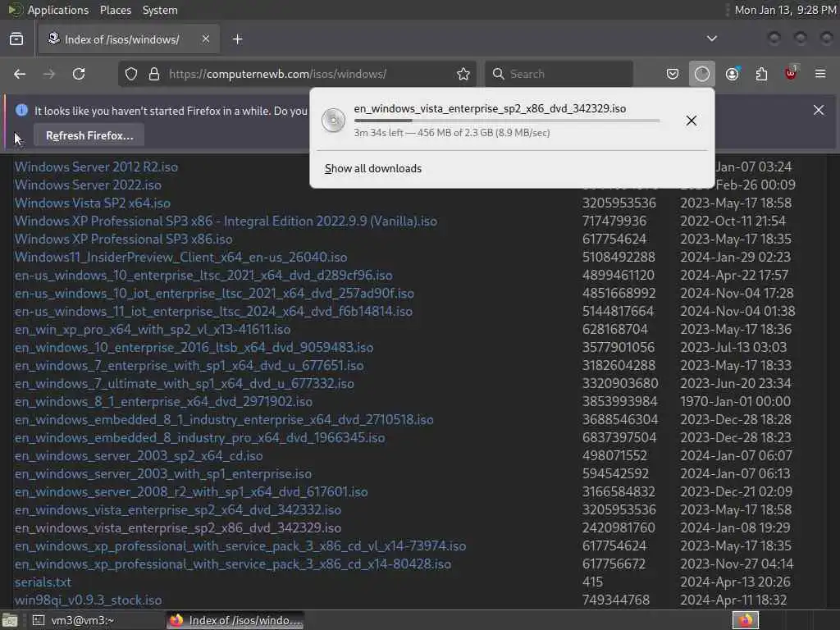This screenshot has height=630, width=840.
Task: Download en_win_xp_pro_x64_with_sp2 ISO
Action: (152, 329)
